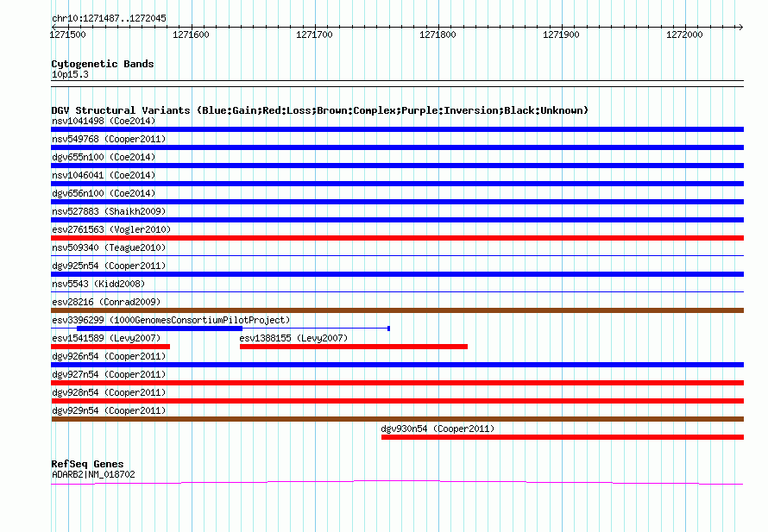
Task: Select the dgv928n54 red bar
Action: point(397,401)
